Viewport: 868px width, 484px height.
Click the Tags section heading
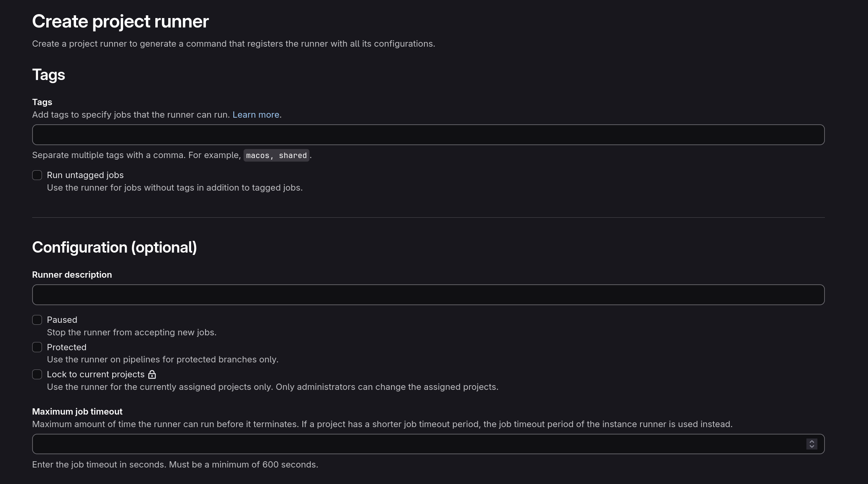(x=49, y=75)
